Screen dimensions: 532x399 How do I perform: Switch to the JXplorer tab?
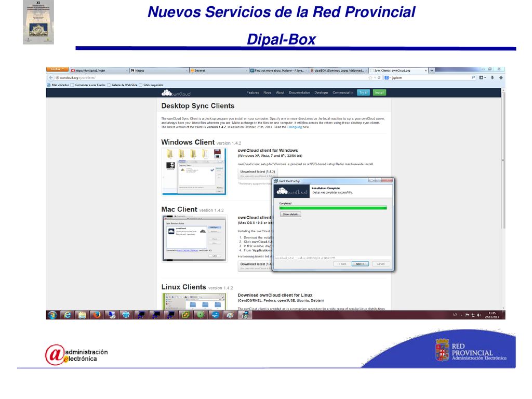click(279, 71)
